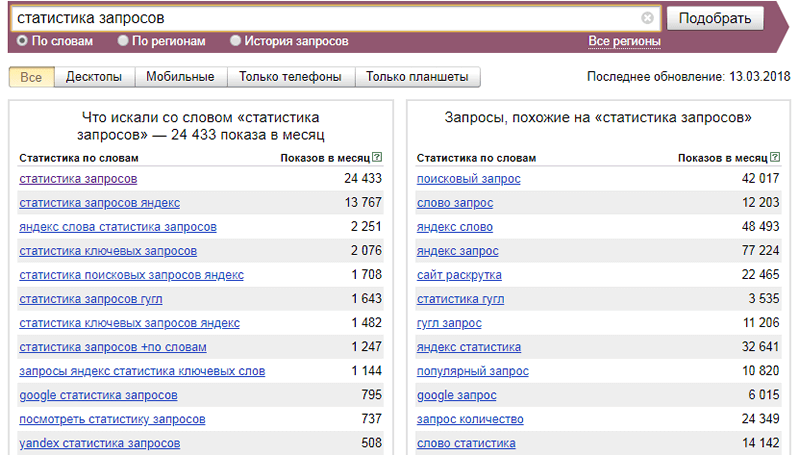800x455 pixels.
Task: Open статистика запросов +по словам link
Action: tap(113, 347)
